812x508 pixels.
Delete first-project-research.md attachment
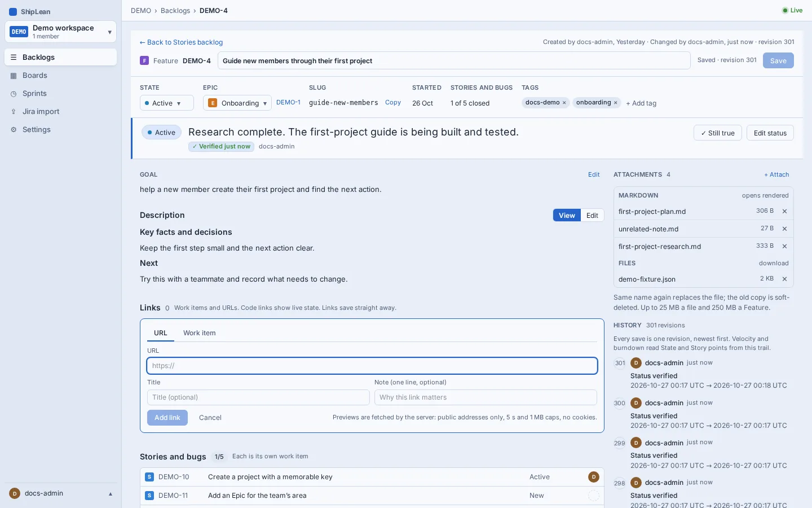784,246
